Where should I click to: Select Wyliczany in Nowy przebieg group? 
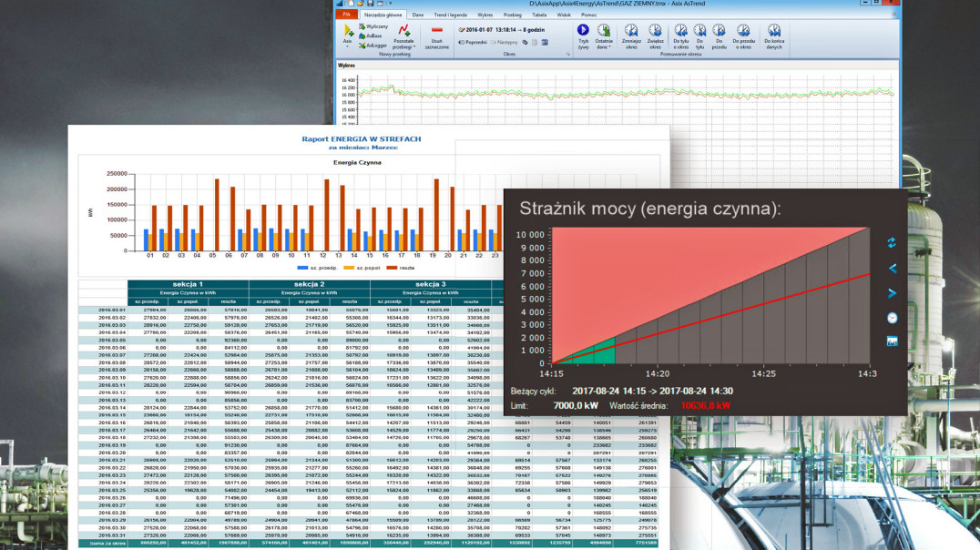pos(373,26)
